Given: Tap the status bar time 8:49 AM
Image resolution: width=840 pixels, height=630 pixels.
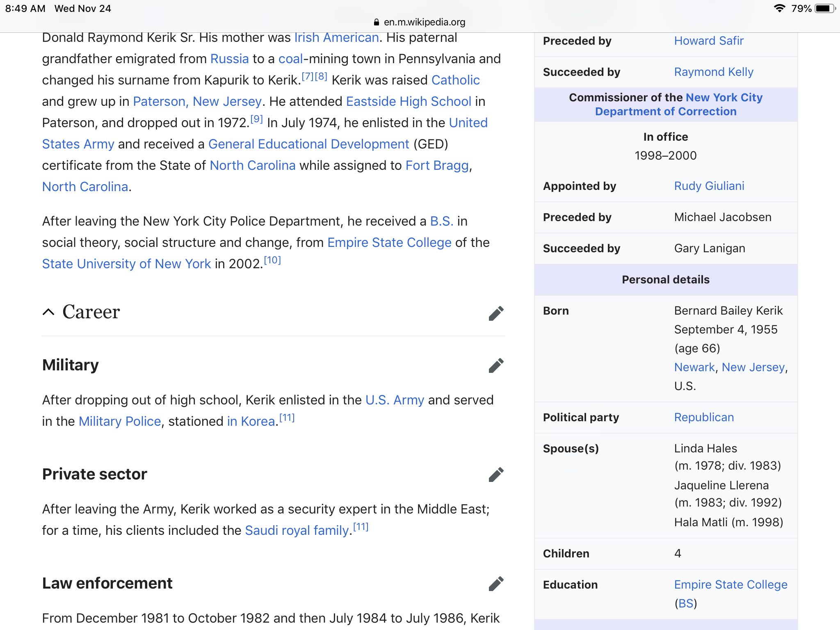Looking at the screenshot, I should 25,8.
